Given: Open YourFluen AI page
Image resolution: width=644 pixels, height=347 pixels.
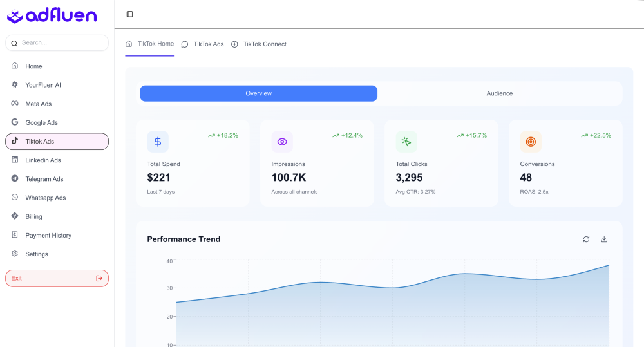Looking at the screenshot, I should click(43, 85).
